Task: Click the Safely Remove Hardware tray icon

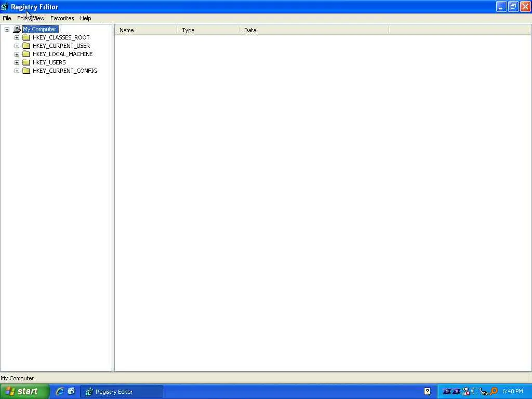Action: [484, 392]
